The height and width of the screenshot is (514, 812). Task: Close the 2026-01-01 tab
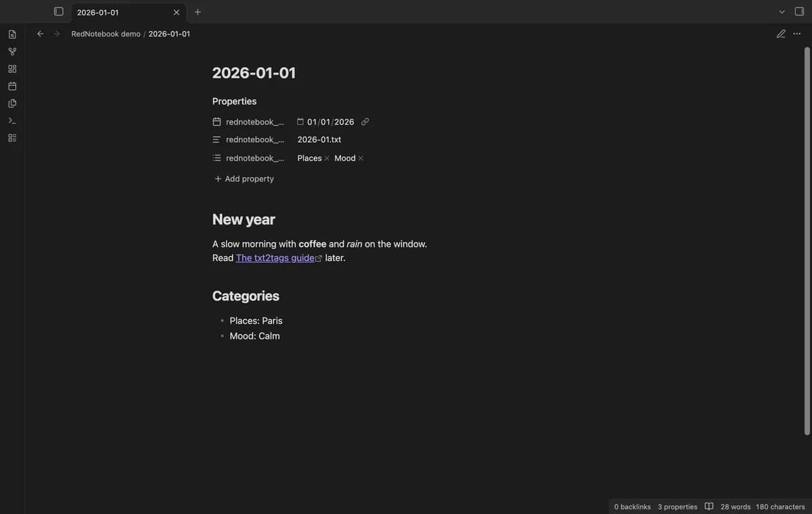coord(177,12)
